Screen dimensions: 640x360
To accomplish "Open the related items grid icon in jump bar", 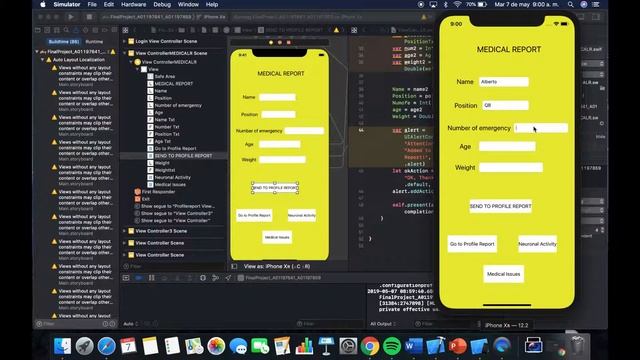I will coord(126,30).
